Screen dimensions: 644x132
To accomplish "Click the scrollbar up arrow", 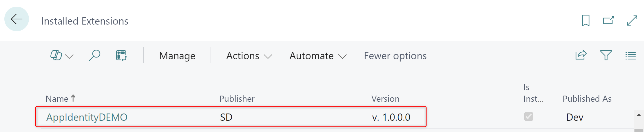I will [x=638, y=115].
